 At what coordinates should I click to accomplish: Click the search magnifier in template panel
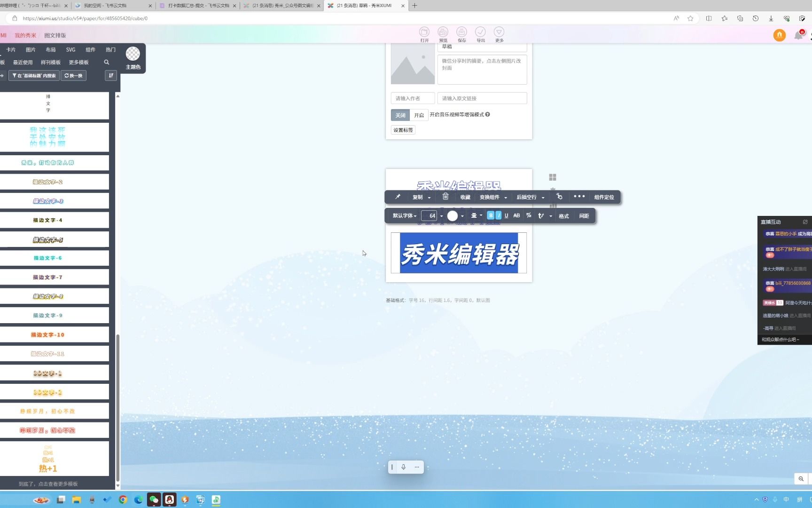click(x=107, y=62)
